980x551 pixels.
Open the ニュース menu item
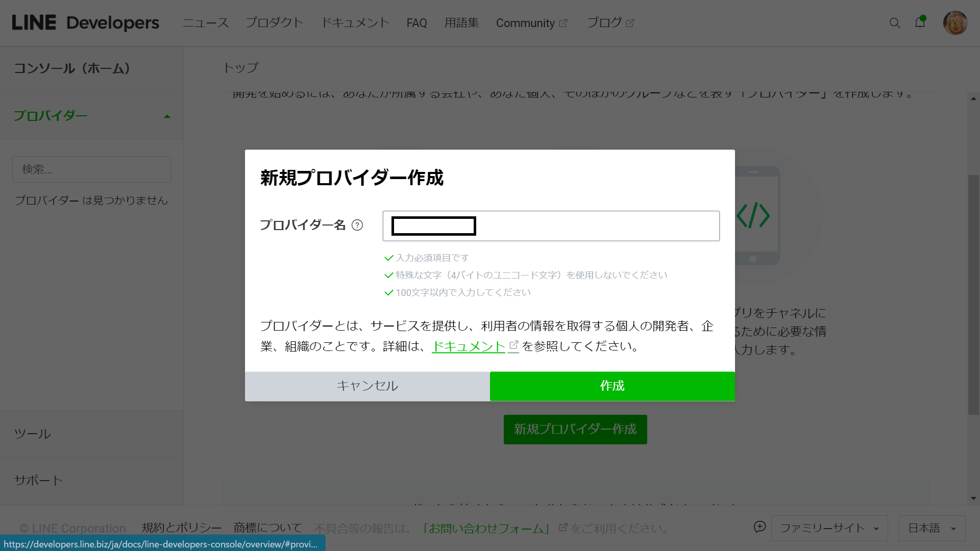click(206, 23)
